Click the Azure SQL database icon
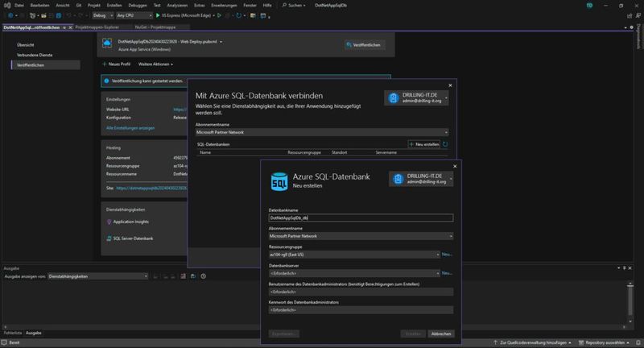644x348 pixels. coord(279,182)
